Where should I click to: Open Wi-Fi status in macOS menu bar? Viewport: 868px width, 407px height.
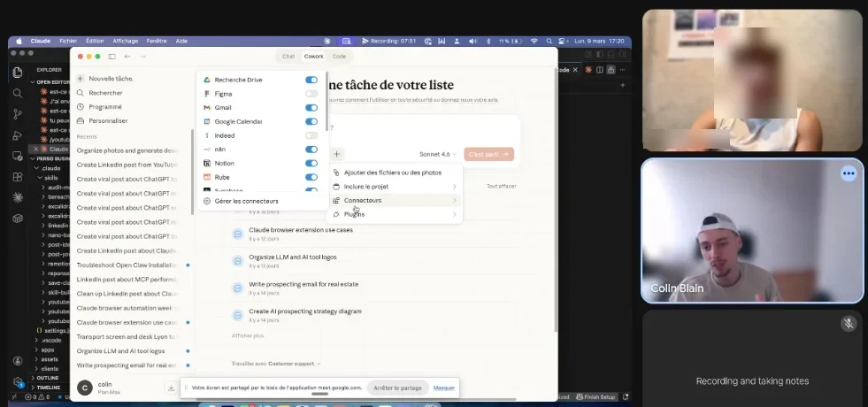point(534,41)
